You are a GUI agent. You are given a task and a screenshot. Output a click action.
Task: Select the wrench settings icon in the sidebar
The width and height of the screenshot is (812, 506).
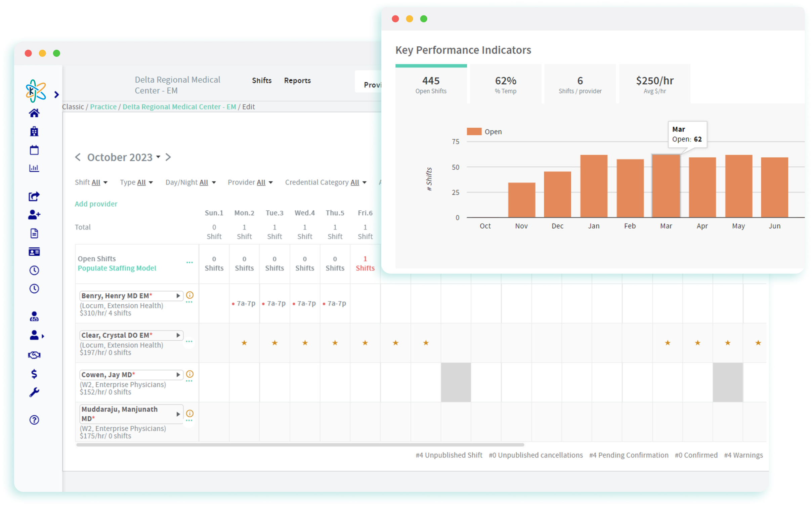34,392
